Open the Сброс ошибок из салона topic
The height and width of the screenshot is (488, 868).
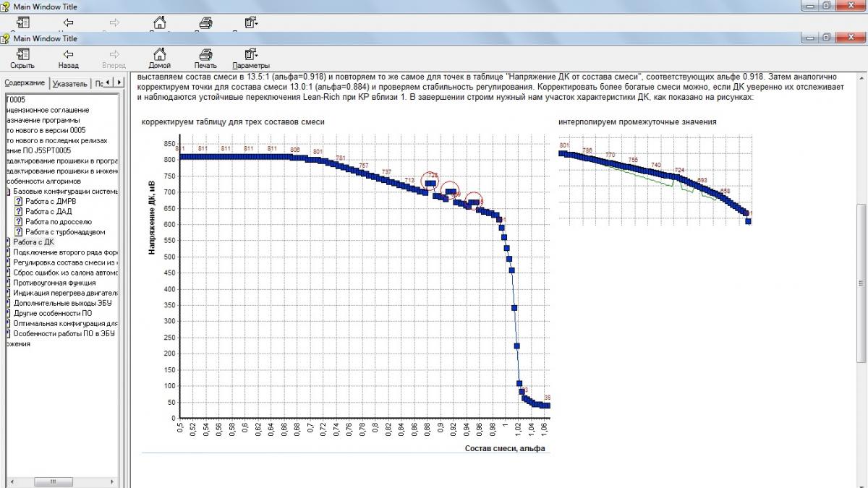65,273
